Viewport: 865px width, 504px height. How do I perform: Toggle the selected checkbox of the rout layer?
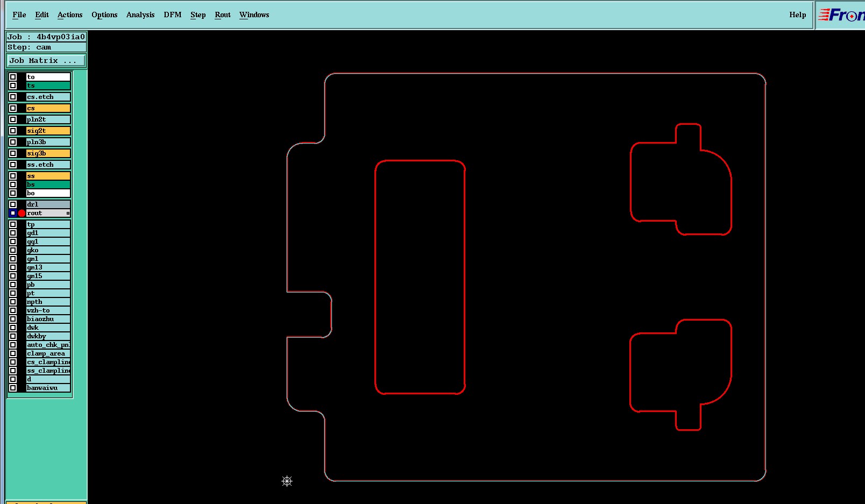coord(13,213)
